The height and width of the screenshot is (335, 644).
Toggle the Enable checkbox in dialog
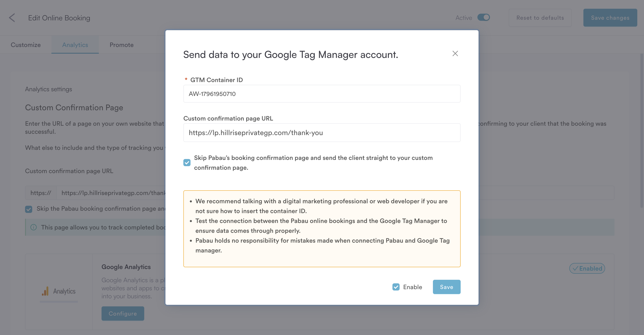[396, 287]
